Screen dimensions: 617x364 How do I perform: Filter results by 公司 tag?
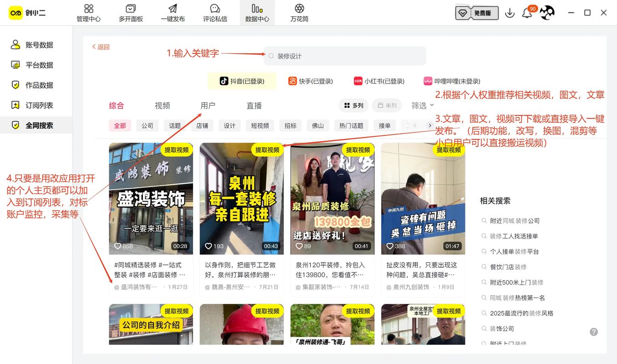[148, 126]
